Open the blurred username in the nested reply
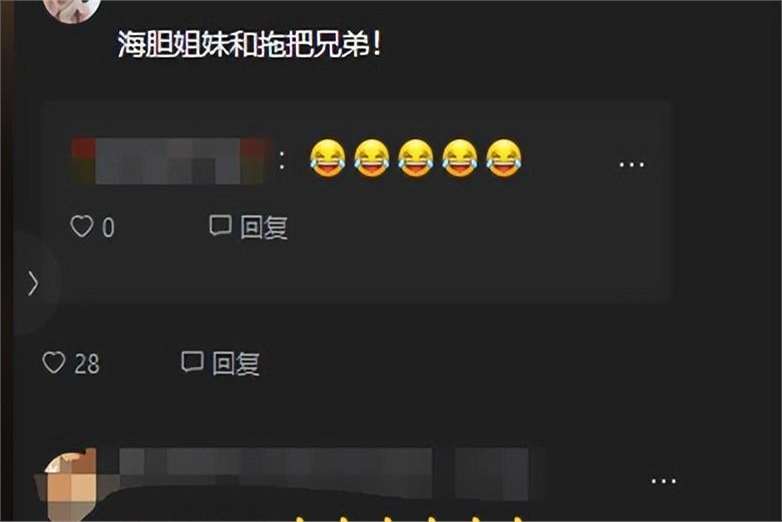Screen dimensions: 782x522 pos(171,161)
